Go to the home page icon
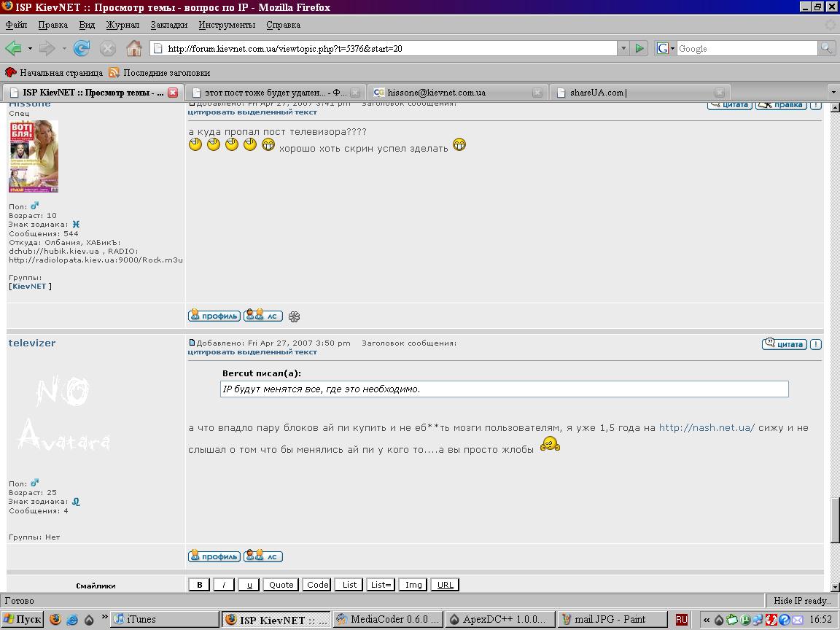Screen dimensions: 840x630 (x=134, y=49)
